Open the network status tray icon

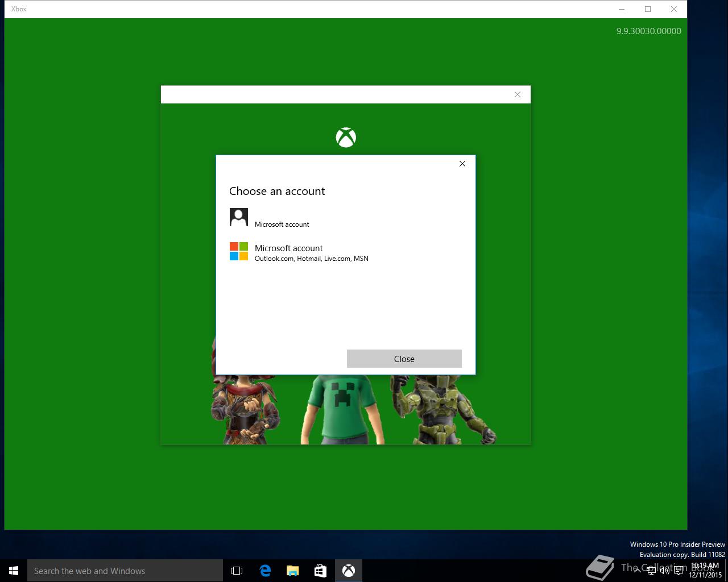(651, 571)
